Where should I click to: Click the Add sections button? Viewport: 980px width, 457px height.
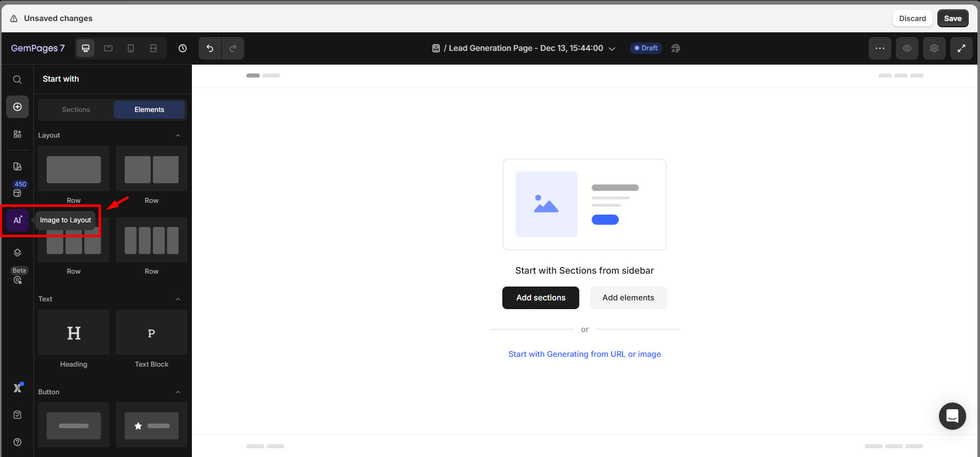pyautogui.click(x=540, y=298)
